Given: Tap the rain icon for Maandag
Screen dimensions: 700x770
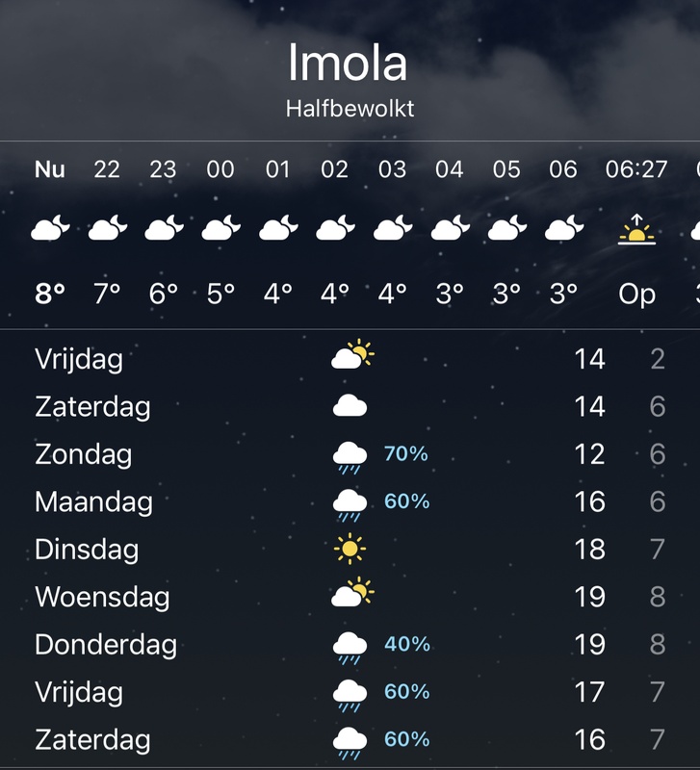Looking at the screenshot, I should pyautogui.click(x=350, y=505).
